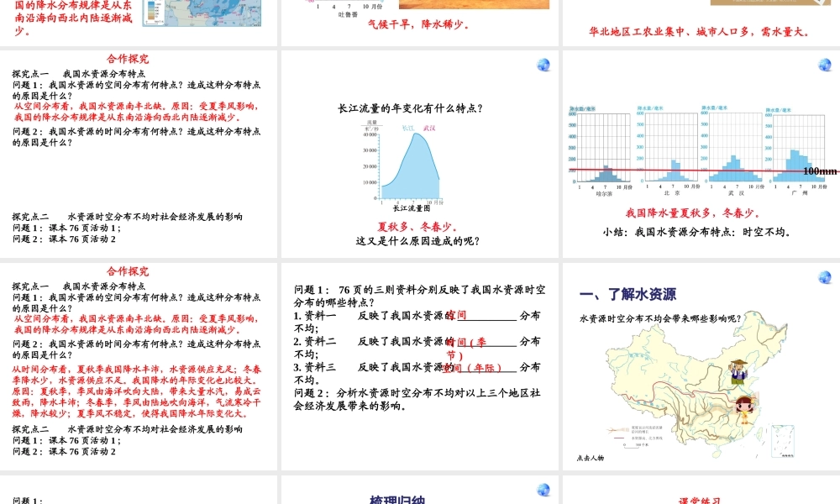Click the heading 一、了解水资源
The width and height of the screenshot is (840, 504).
tap(627, 294)
